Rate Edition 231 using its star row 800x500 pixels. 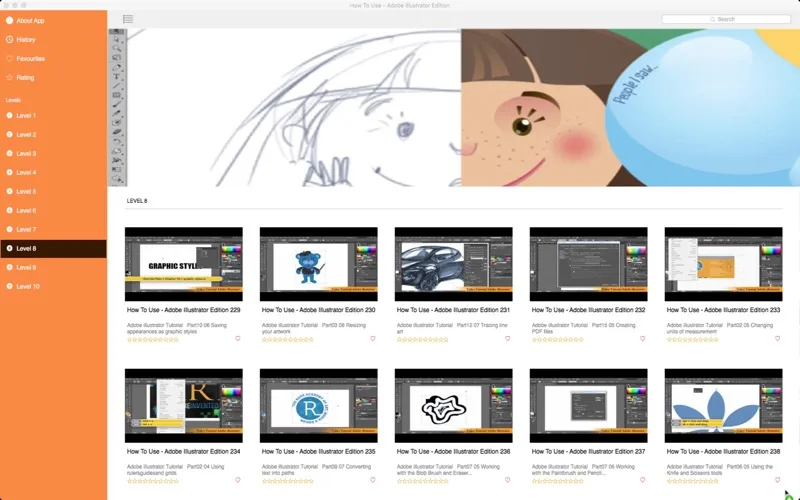[423, 340]
